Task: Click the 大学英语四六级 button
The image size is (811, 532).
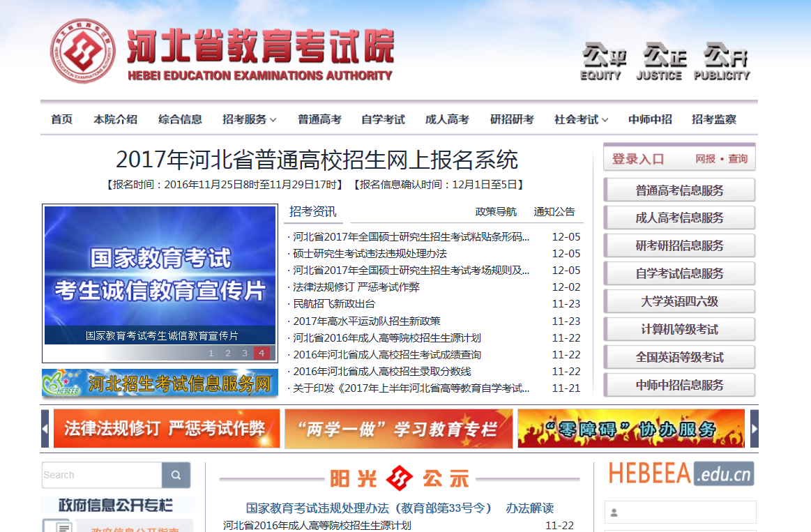Action: click(679, 301)
